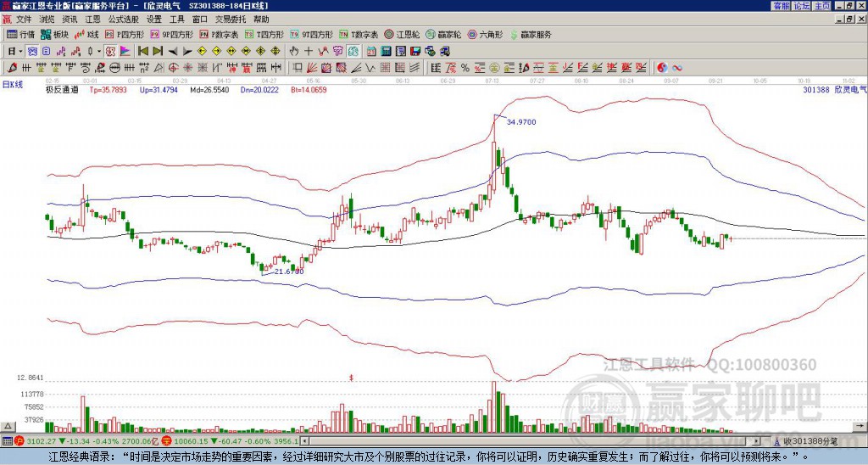Open the 行情 market quotes view
This screenshot has height=465, width=868.
pyautogui.click(x=20, y=34)
